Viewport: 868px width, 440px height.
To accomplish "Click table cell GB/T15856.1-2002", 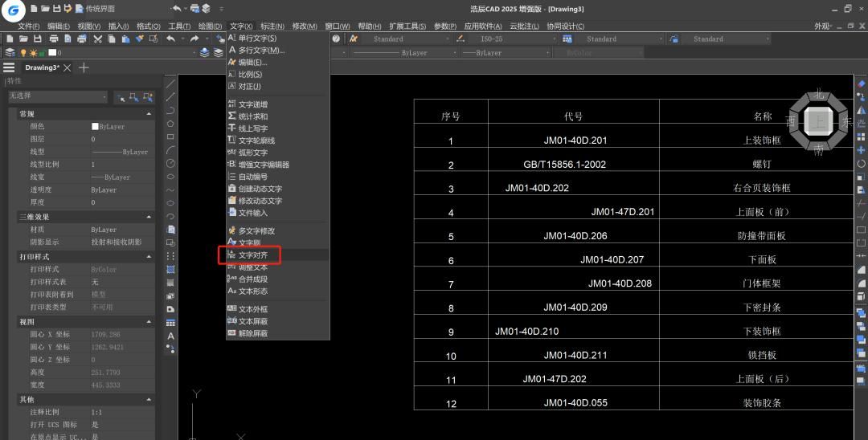I will click(565, 164).
